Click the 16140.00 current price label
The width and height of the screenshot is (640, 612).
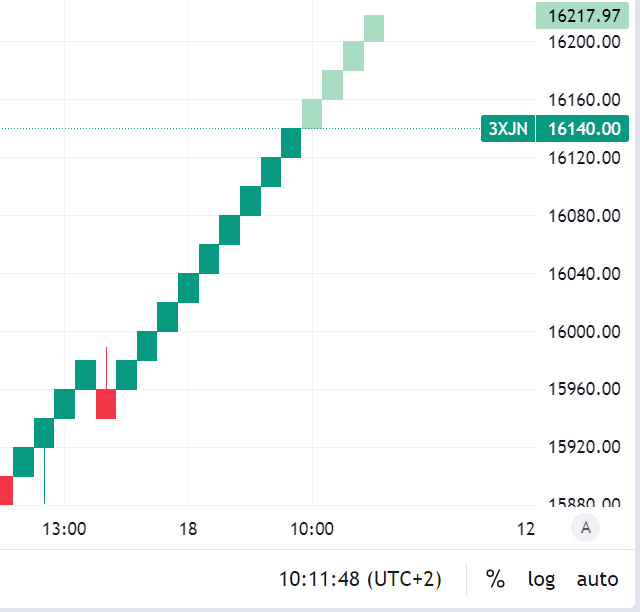[x=584, y=129]
